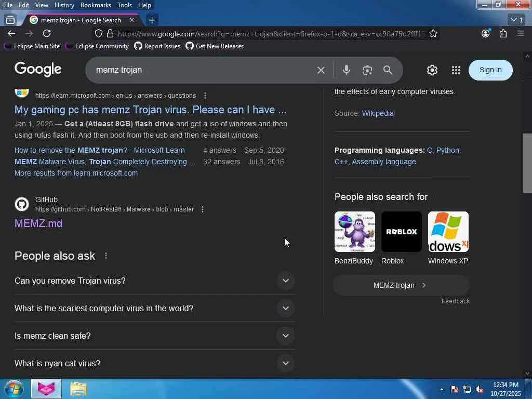This screenshot has width=532, height=399.
Task: Bookmark this page with the star icon
Action: tap(433, 33)
